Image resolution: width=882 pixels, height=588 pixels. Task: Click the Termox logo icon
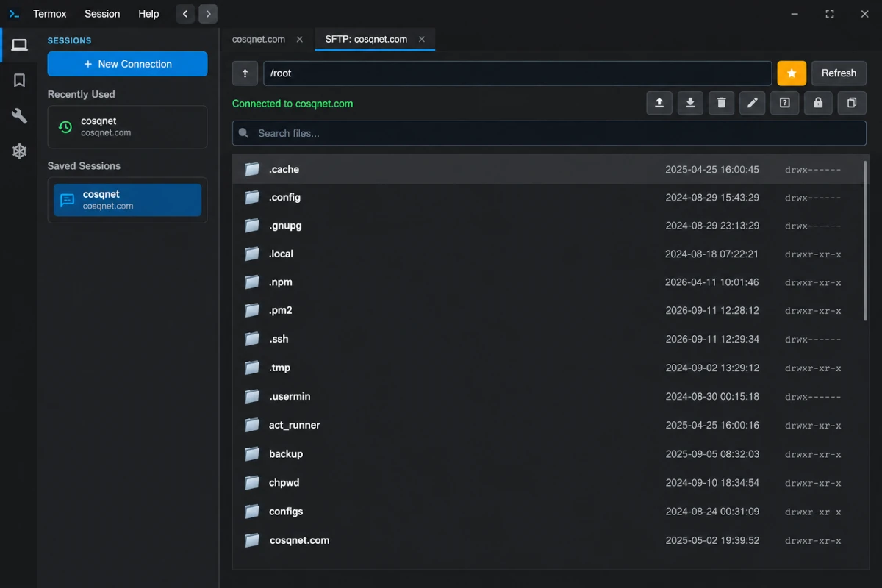[14, 14]
